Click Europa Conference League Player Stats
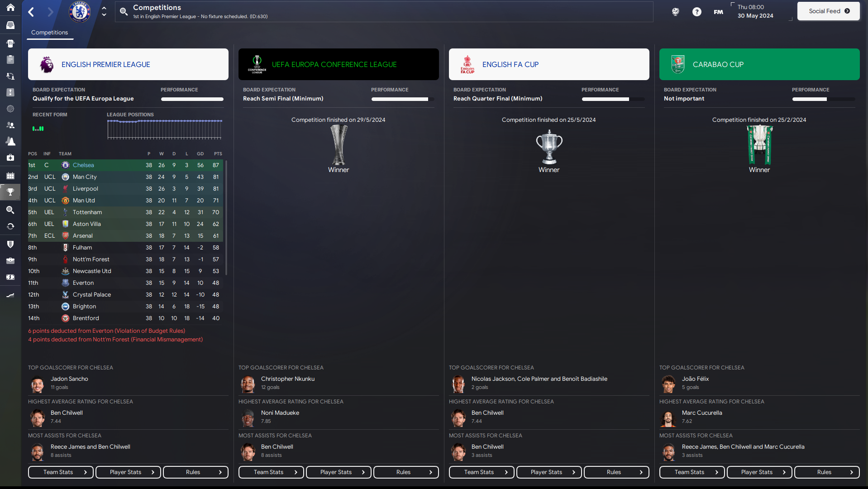 [339, 472]
